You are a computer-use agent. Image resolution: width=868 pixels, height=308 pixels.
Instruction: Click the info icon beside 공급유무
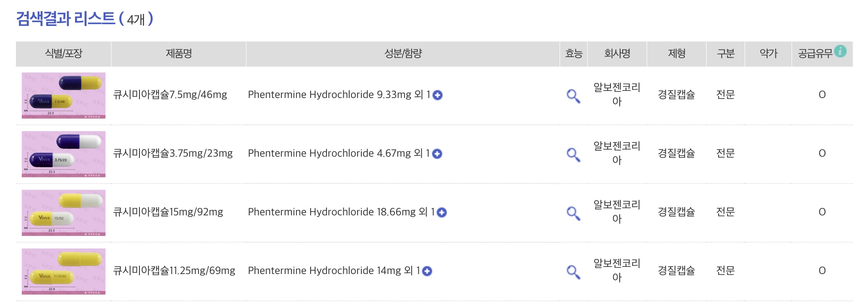(x=840, y=51)
